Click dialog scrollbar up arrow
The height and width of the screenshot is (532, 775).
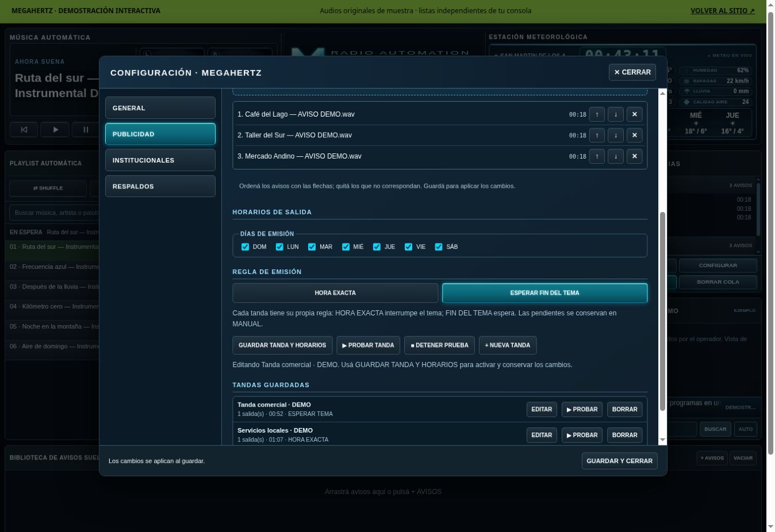[x=662, y=93]
